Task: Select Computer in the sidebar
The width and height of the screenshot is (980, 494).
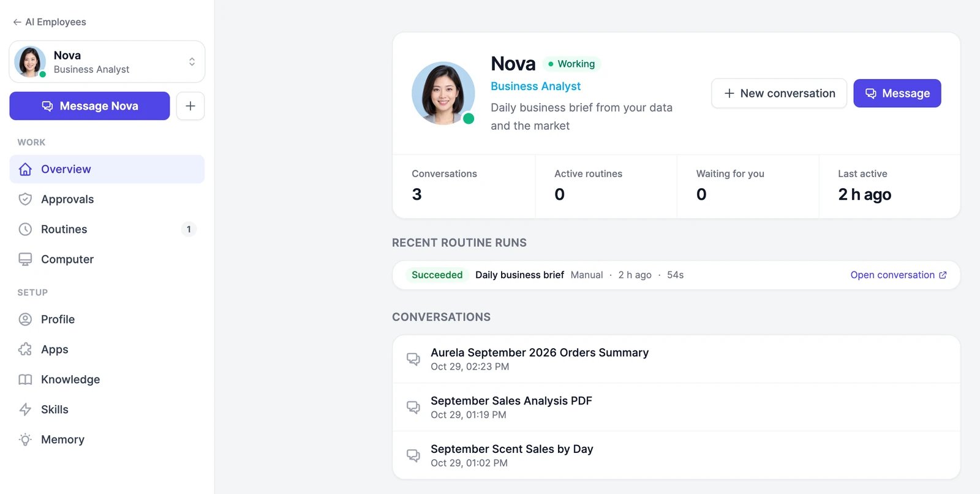Action: (107, 259)
